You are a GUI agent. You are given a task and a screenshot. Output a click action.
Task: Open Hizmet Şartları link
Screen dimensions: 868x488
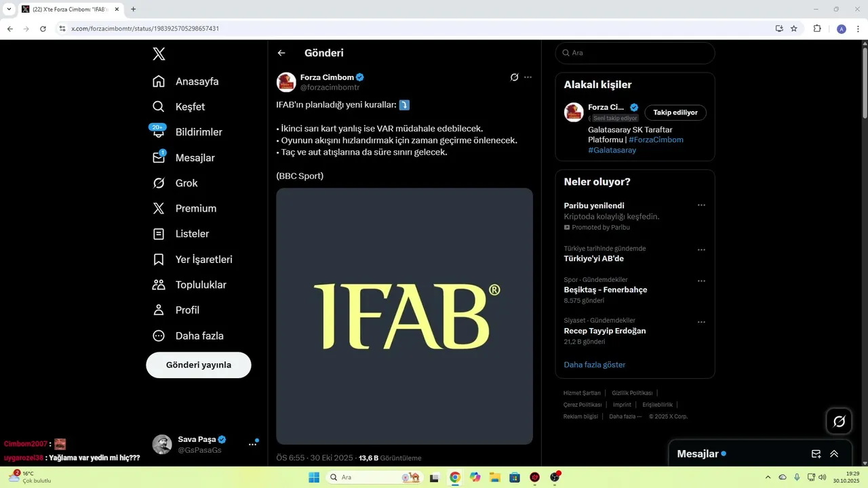[x=582, y=393]
